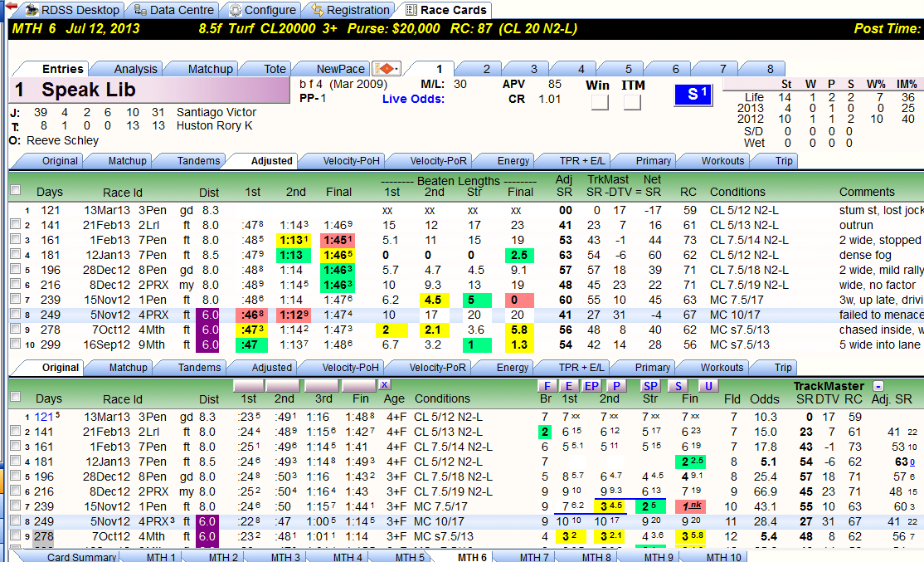This screenshot has width=924, height=562.
Task: Click jockey name Santiago Victor
Action: [x=216, y=112]
